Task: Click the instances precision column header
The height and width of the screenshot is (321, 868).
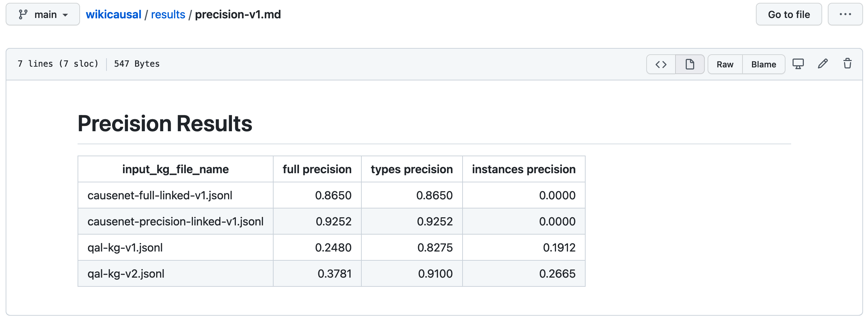Action: tap(524, 169)
